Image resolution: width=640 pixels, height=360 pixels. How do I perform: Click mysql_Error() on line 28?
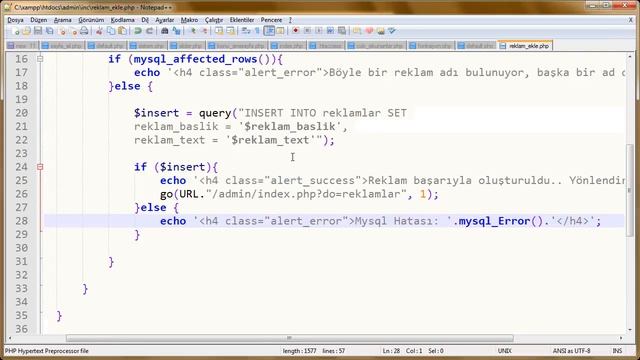(501, 221)
